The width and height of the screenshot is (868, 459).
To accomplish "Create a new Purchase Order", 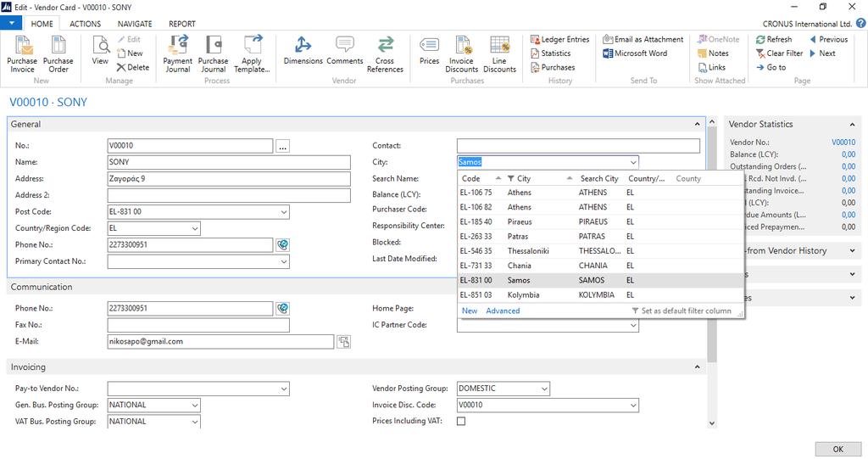I will coord(58,53).
